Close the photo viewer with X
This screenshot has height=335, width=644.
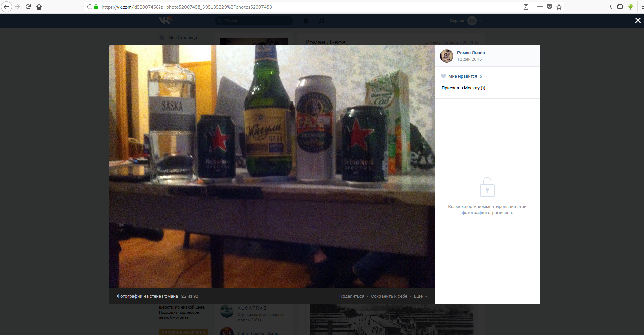coord(638,20)
